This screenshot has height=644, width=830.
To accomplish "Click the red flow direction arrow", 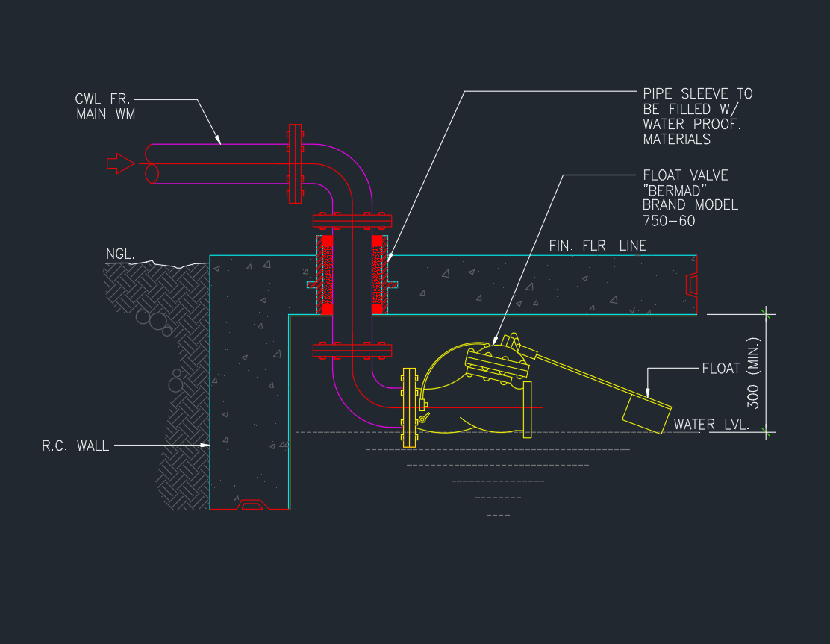I will coord(120,163).
